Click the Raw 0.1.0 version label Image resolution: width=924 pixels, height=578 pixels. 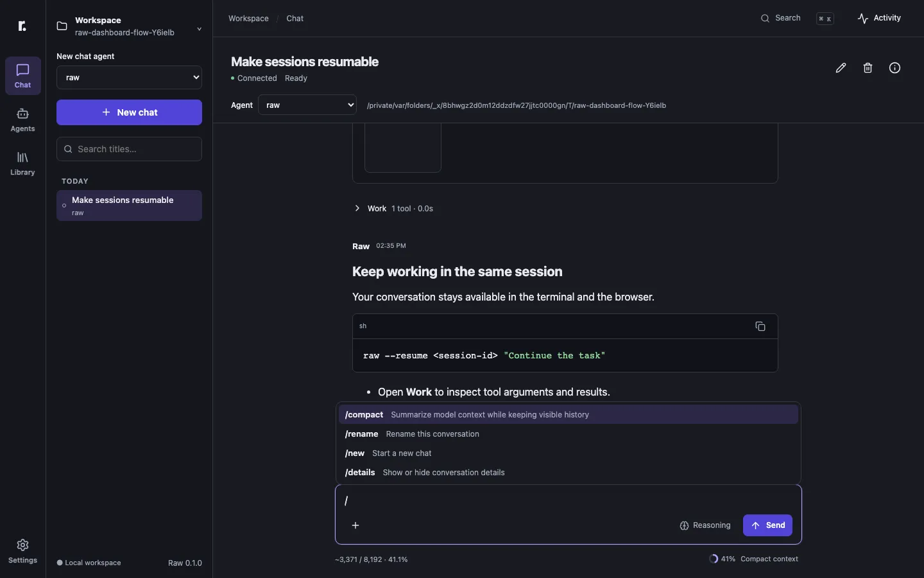click(185, 563)
